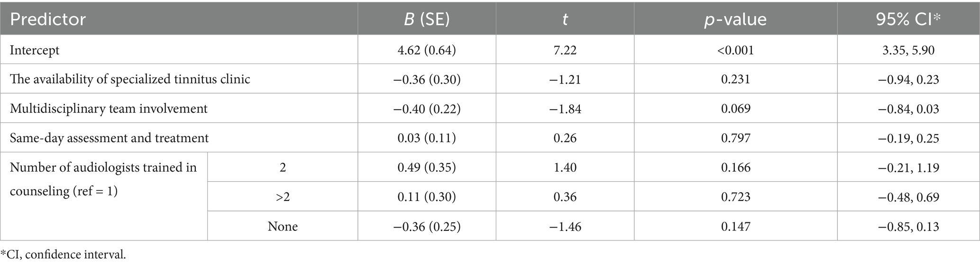Click the p-value <0.001 cell
The width and height of the screenshot is (980, 266).
(x=735, y=50)
